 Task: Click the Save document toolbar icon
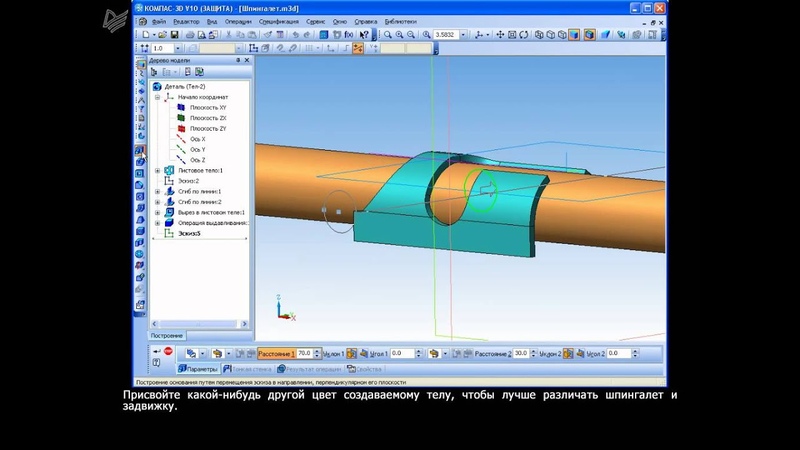[174, 35]
